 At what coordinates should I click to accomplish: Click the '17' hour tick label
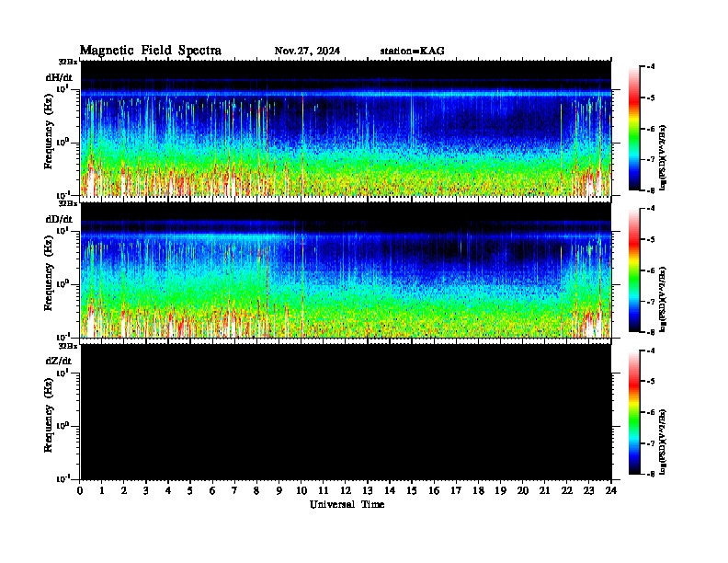(457, 491)
